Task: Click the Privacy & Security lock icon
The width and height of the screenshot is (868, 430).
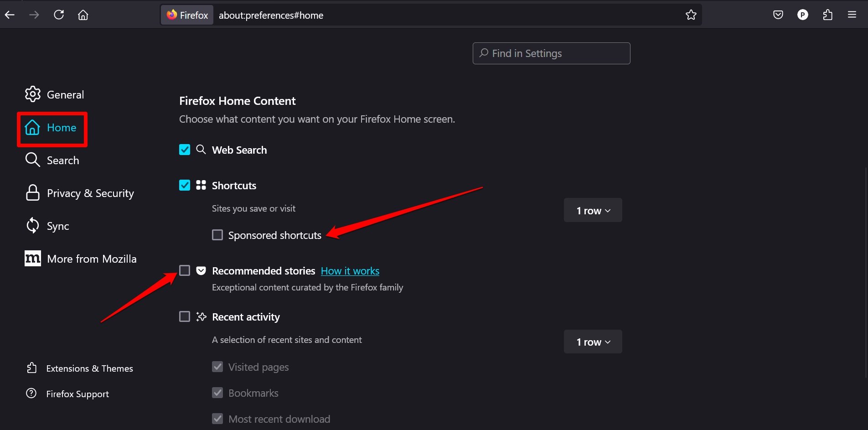Action: 33,193
